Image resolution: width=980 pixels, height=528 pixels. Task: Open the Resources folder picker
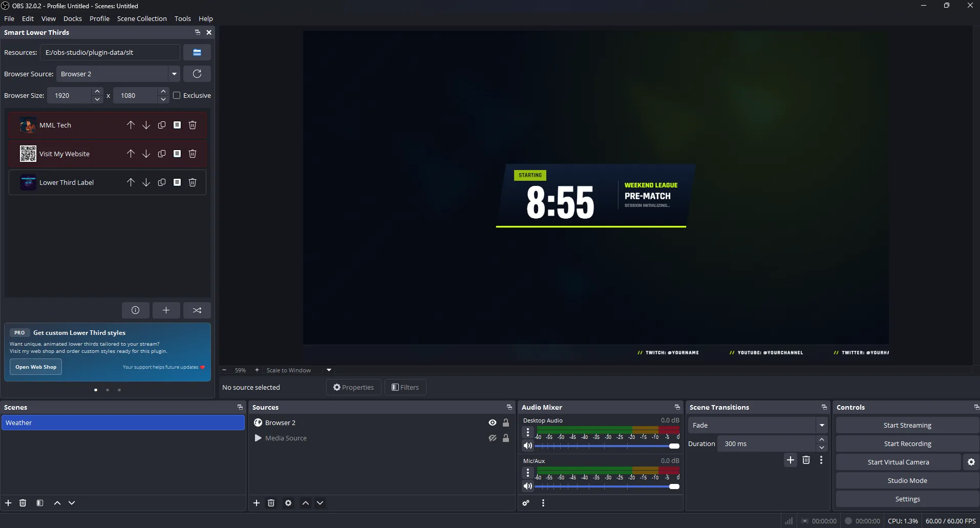197,52
